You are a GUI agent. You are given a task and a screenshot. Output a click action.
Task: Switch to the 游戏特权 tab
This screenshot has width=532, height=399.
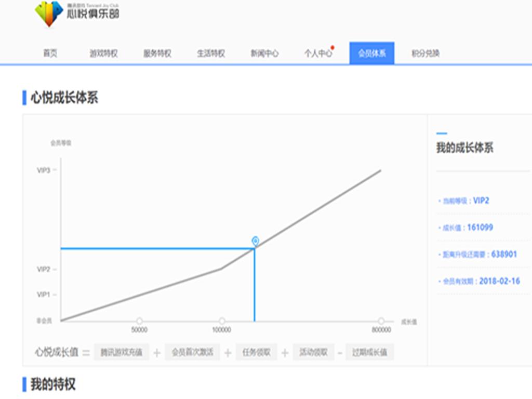coord(103,52)
